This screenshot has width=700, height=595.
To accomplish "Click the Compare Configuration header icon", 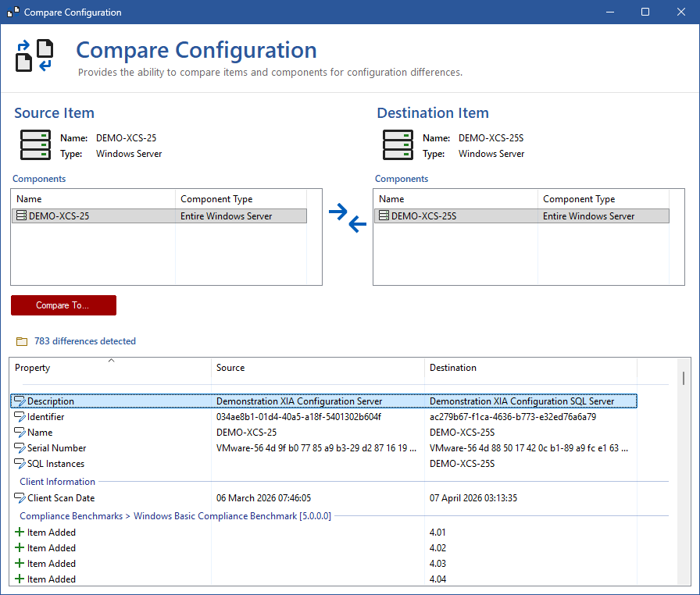I will [x=34, y=55].
